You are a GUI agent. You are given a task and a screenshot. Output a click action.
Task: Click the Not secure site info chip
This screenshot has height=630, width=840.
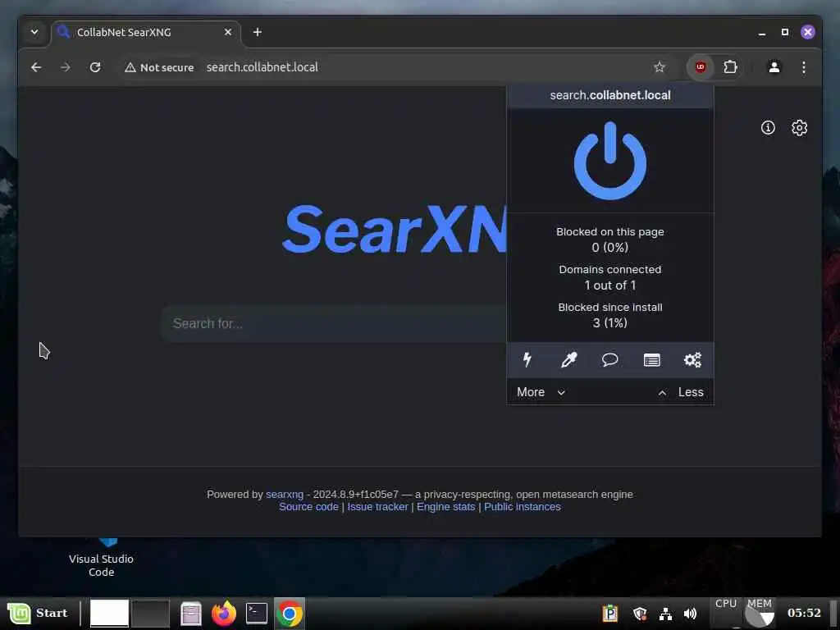159,67
